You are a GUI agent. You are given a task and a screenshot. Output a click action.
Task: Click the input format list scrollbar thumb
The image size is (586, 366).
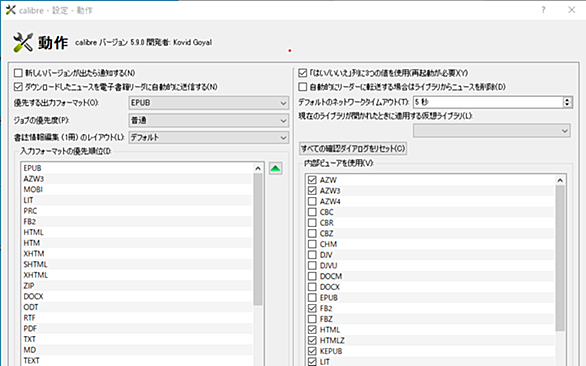tap(258, 239)
